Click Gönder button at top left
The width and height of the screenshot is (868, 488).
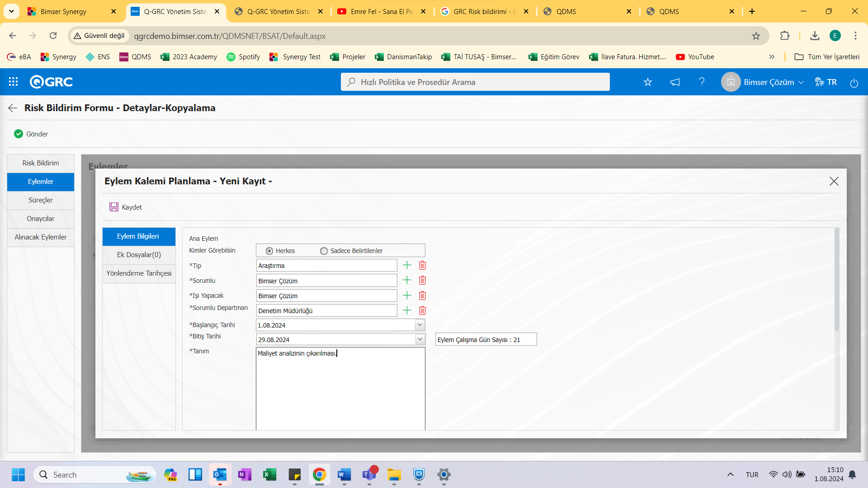click(30, 133)
